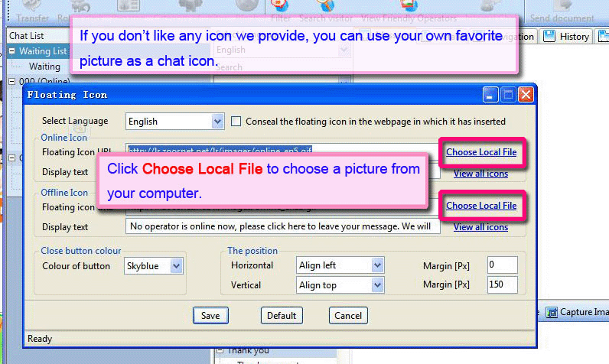Maximize the Floating Icon dialog
This screenshot has height=364, width=609.
(x=508, y=95)
